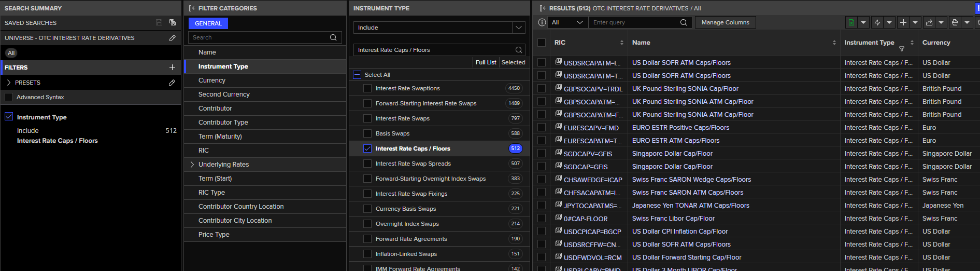Add a new filter with plus icon

tap(172, 67)
